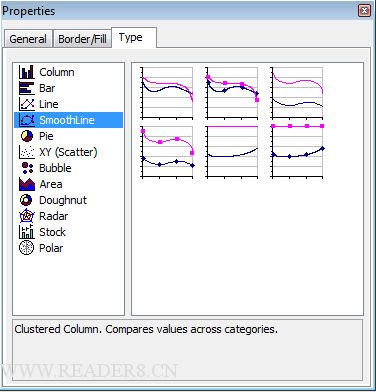The height and width of the screenshot is (392, 376).
Task: Choose the Polar chart icon
Action: click(x=27, y=248)
